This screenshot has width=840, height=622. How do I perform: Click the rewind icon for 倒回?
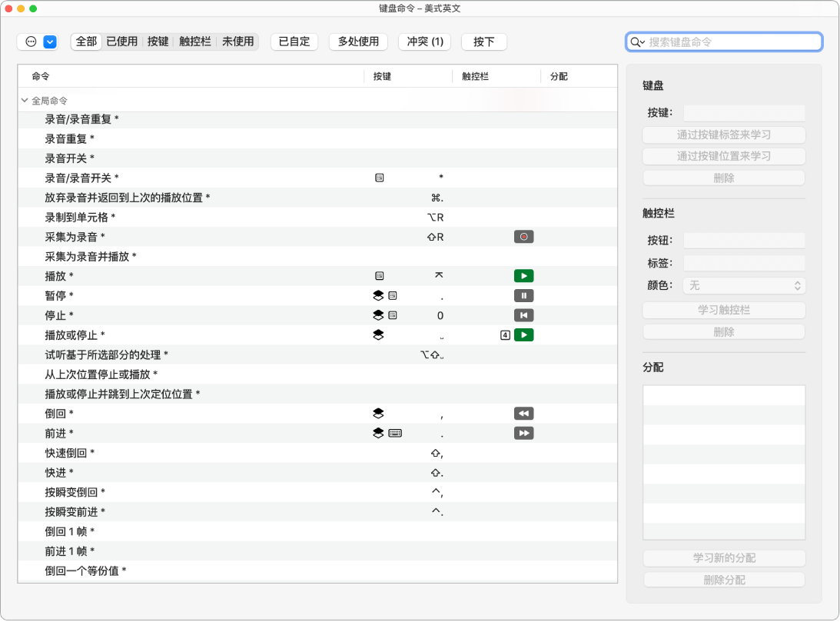[x=523, y=413]
